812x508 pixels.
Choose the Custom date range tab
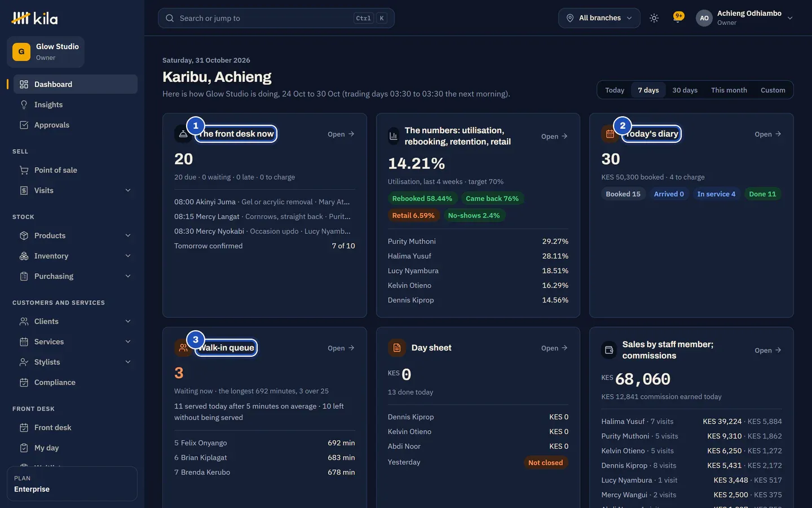773,90
